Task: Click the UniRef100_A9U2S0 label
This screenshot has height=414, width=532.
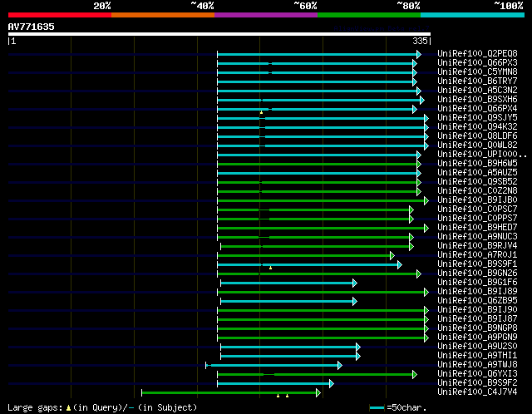Action: tap(477, 347)
